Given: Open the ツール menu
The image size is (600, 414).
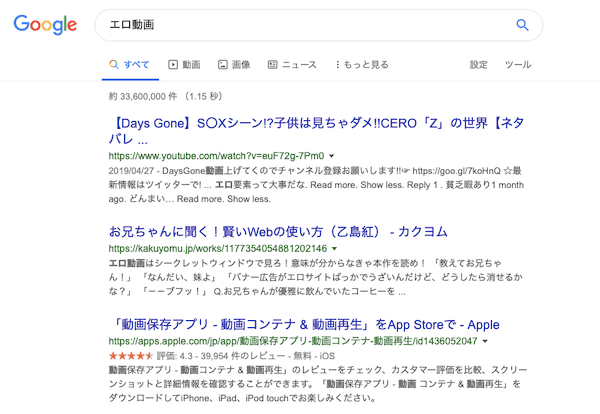Looking at the screenshot, I should pyautogui.click(x=518, y=65).
